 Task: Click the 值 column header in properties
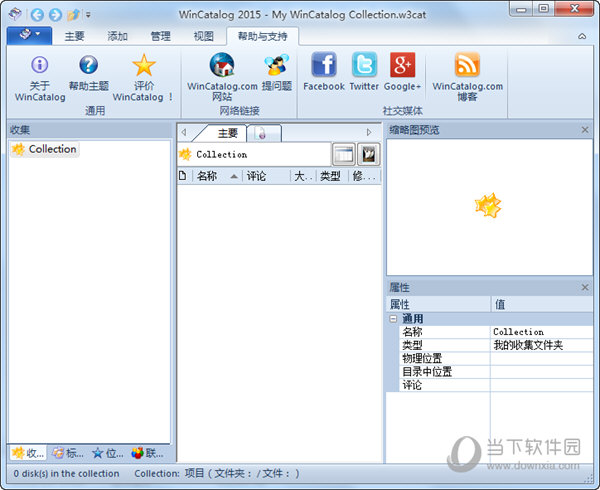(542, 304)
